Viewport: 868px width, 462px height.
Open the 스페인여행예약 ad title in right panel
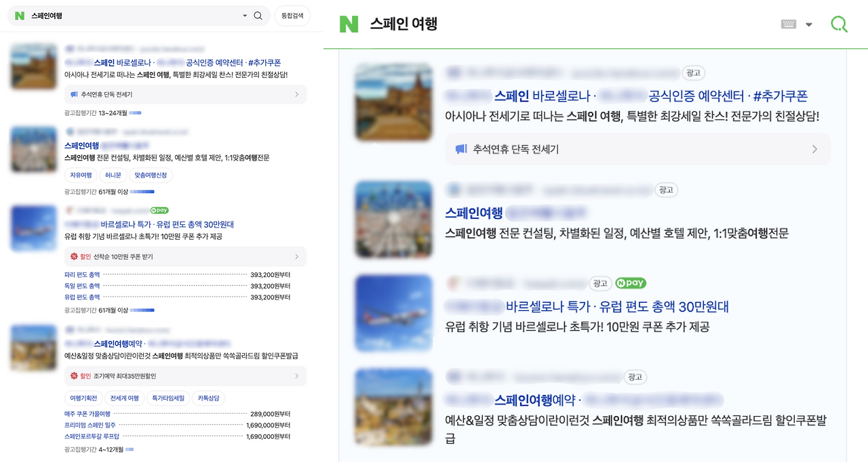tap(535, 400)
